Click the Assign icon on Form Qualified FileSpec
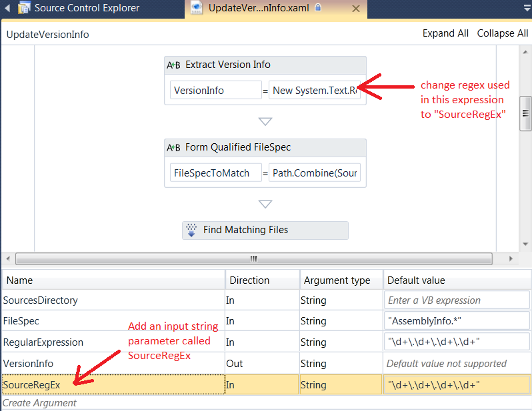This screenshot has width=532, height=411. [173, 147]
